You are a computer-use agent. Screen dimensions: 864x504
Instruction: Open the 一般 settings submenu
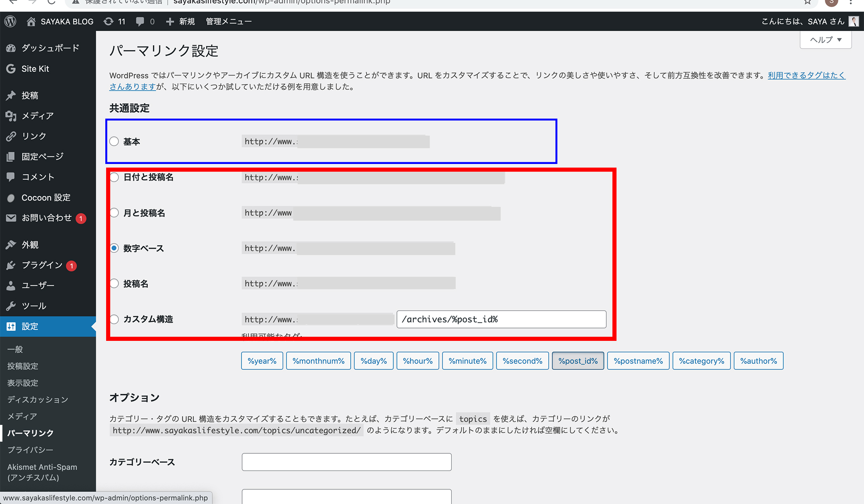15,349
